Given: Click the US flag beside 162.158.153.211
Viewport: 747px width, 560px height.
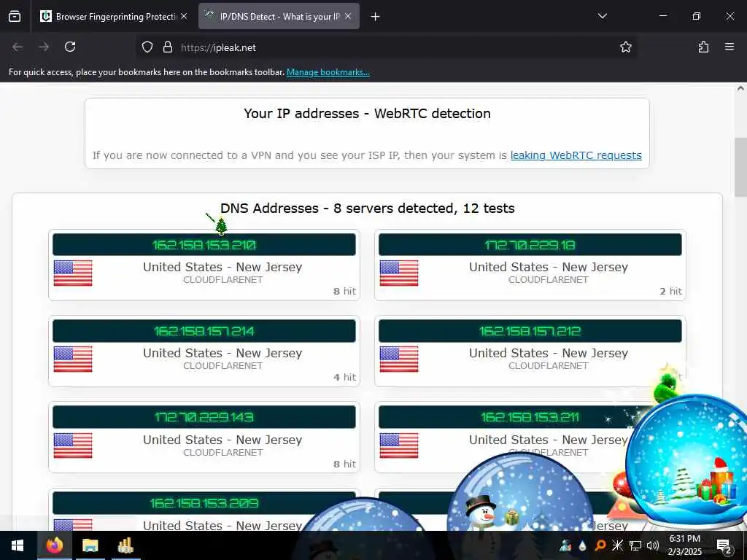Looking at the screenshot, I should [399, 446].
